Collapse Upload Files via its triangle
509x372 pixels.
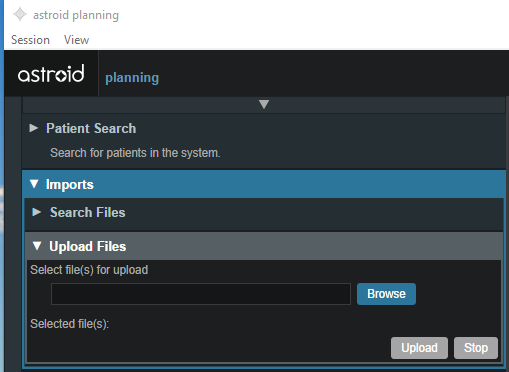(x=37, y=246)
